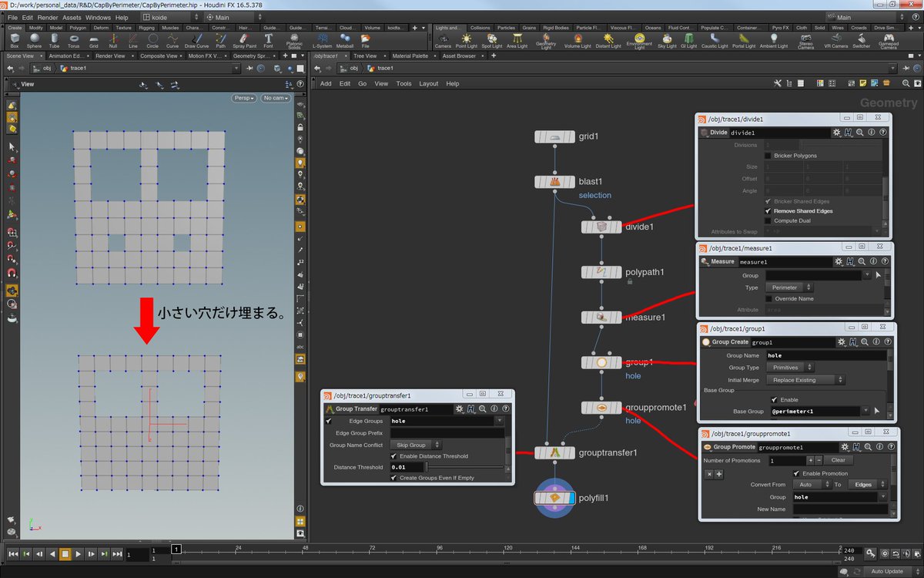Select the Grid shelf tool
Image resolution: width=924 pixels, height=578 pixels.
94,40
